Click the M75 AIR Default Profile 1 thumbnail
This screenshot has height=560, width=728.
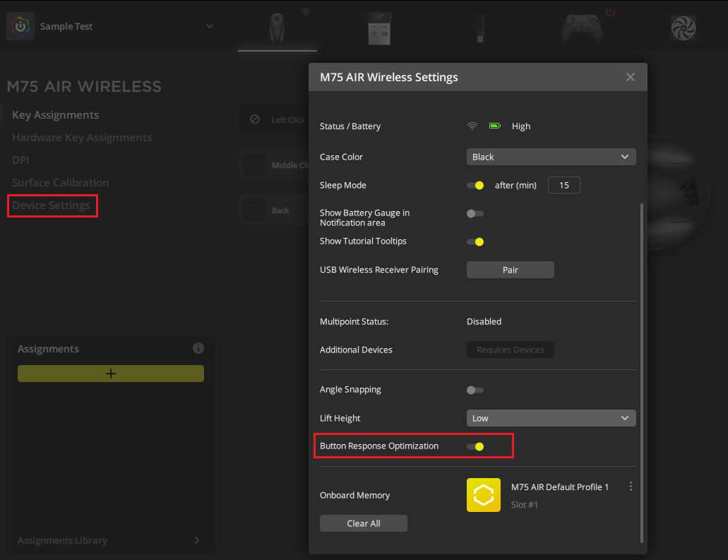point(483,494)
